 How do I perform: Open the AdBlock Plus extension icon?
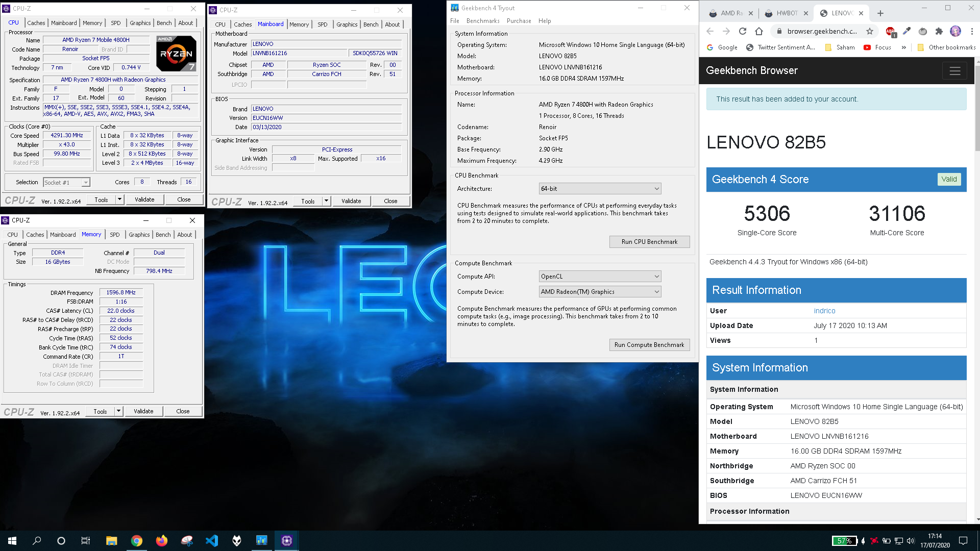click(x=891, y=32)
